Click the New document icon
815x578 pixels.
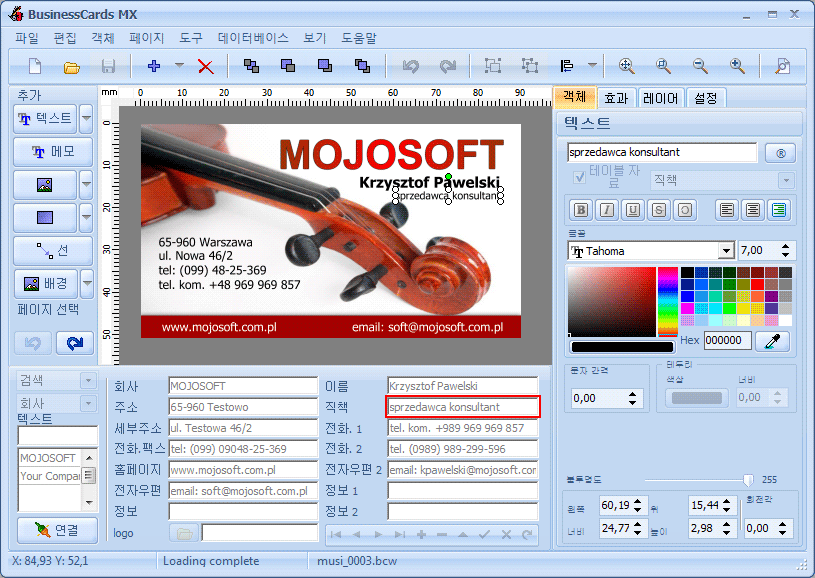click(x=35, y=66)
